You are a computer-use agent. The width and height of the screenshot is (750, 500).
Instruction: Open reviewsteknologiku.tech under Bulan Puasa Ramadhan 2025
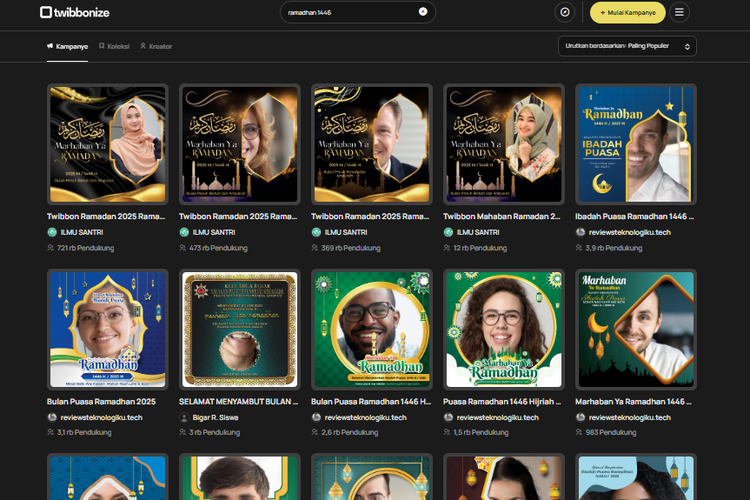[101, 417]
